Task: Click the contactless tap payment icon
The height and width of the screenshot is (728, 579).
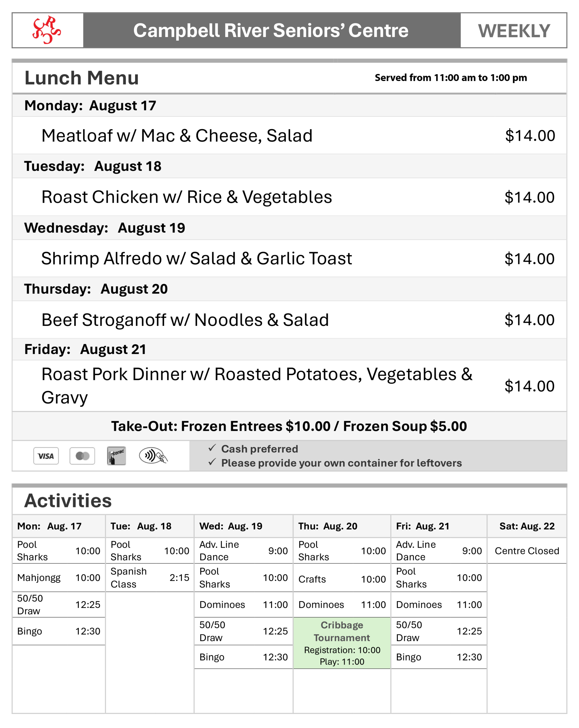Action: 153,456
